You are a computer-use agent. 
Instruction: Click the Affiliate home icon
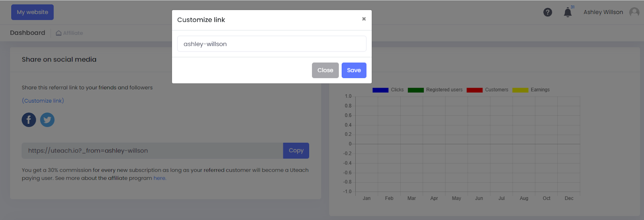pyautogui.click(x=59, y=33)
